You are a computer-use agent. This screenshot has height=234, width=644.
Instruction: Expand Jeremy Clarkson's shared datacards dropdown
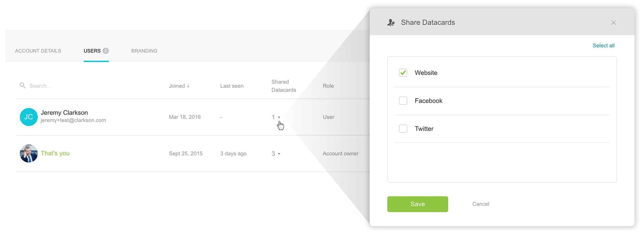pos(279,117)
